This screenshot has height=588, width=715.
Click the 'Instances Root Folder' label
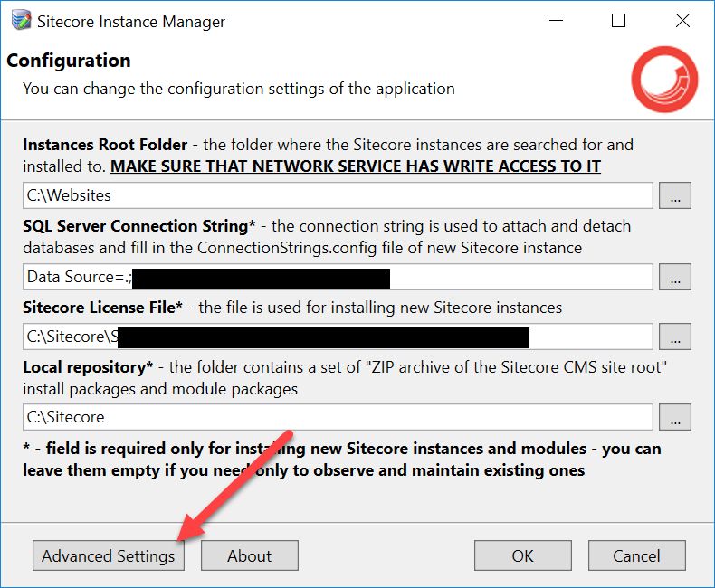click(105, 145)
